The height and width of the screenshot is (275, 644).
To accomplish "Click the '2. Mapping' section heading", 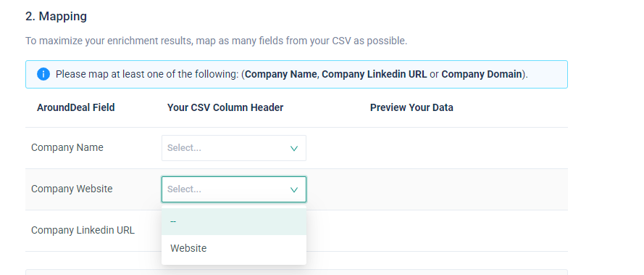I will pyautogui.click(x=56, y=17).
